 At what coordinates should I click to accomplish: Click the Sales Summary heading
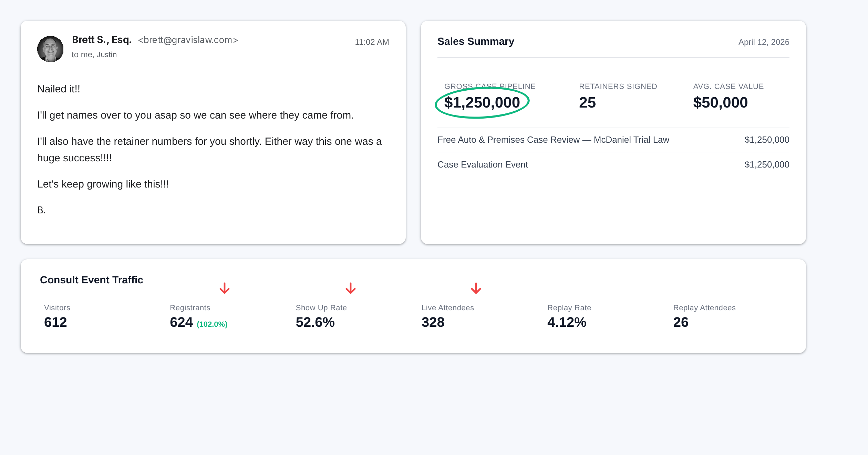pyautogui.click(x=476, y=41)
